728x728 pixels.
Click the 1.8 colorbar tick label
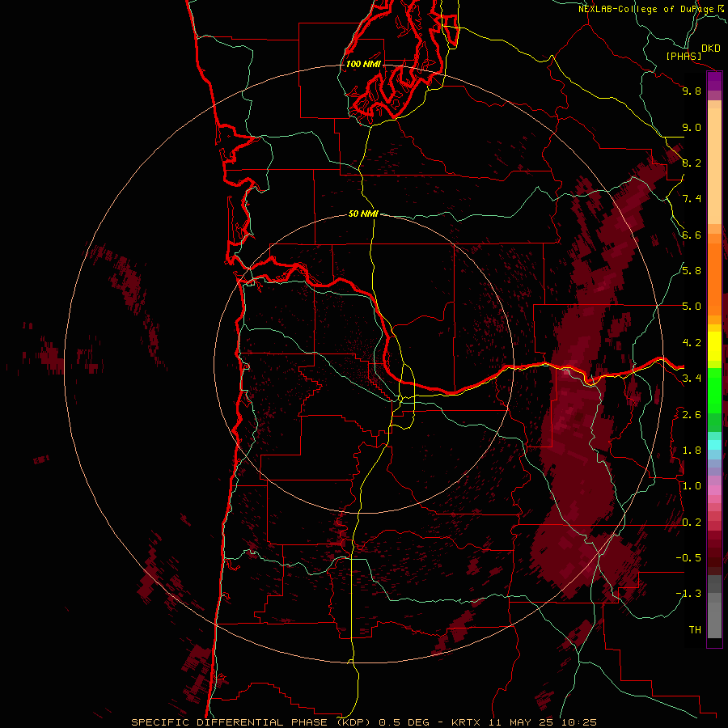click(692, 451)
